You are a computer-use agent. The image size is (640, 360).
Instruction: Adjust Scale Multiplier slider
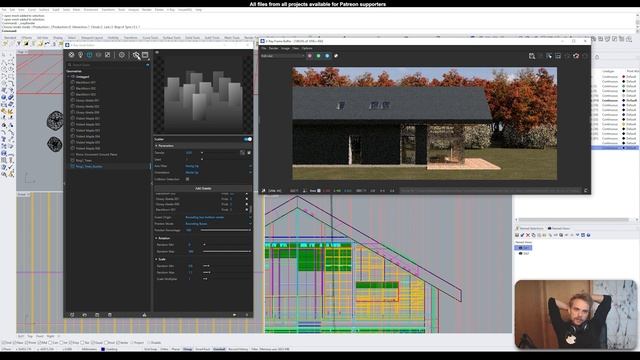226,279
